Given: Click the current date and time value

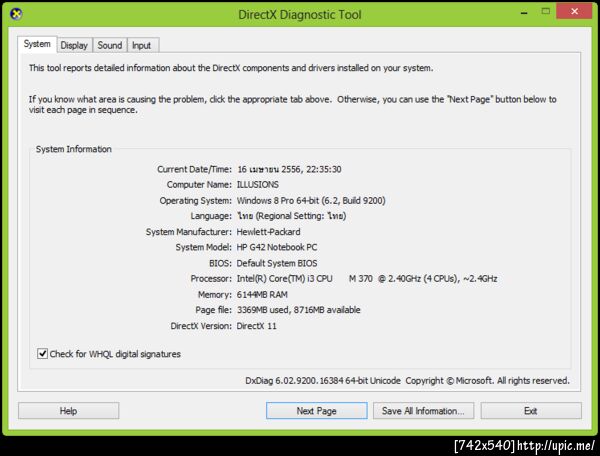Looking at the screenshot, I should [289, 169].
